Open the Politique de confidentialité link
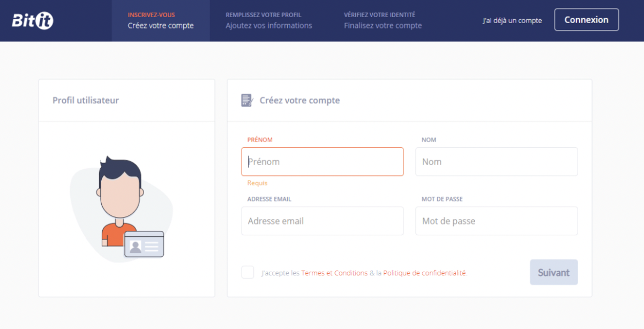 [425, 273]
